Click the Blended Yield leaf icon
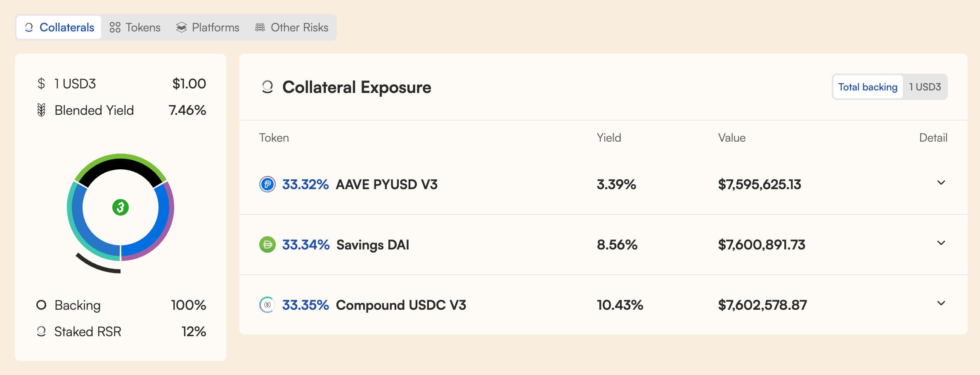 41,110
